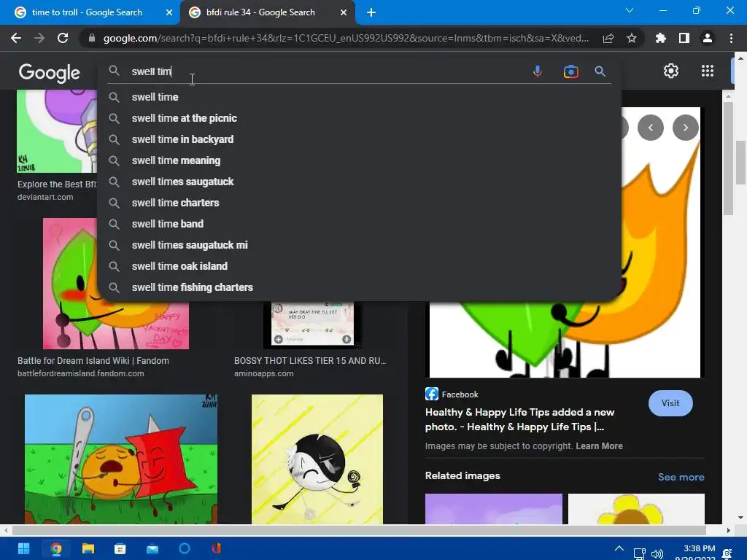The width and height of the screenshot is (747, 560).
Task: Open 'Battle for Dream Island Wiki | Fandom' result
Action: pos(93,360)
